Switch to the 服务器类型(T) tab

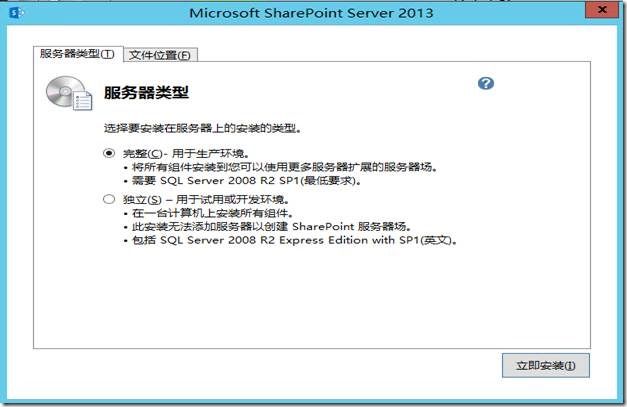(x=78, y=54)
